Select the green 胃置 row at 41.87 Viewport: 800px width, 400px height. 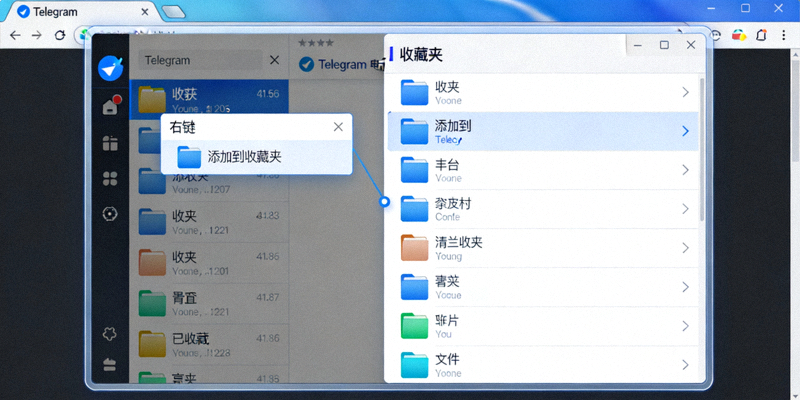click(x=209, y=304)
